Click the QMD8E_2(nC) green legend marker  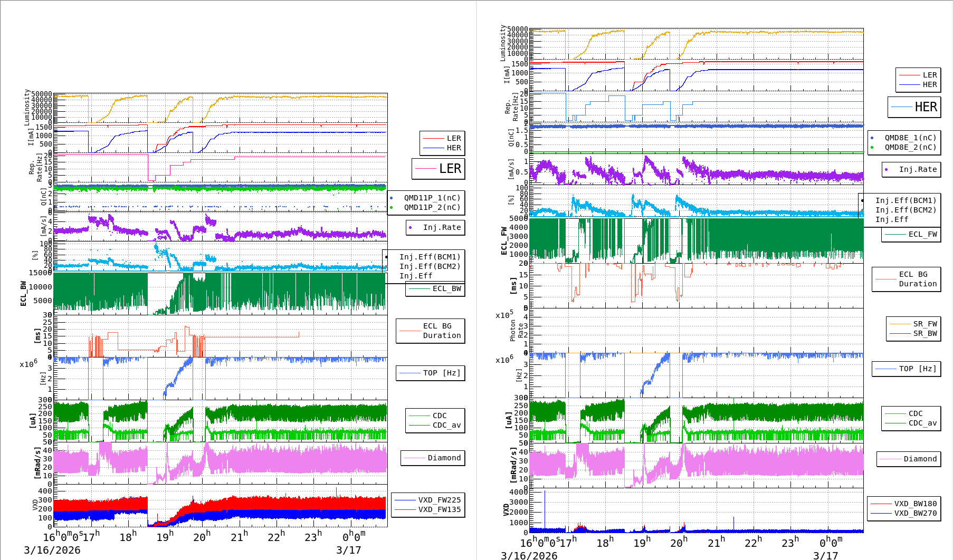872,148
